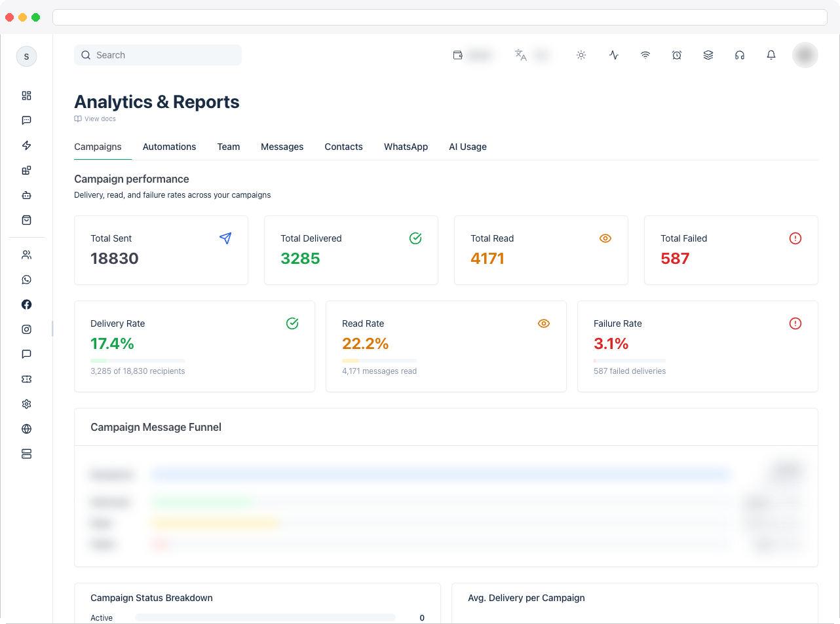The height and width of the screenshot is (624, 840).
Task: Click the S workspace avatar in sidebar
Action: tap(26, 56)
